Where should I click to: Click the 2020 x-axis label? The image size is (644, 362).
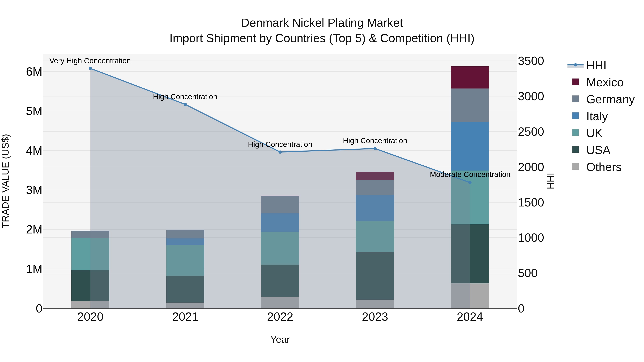click(91, 317)
